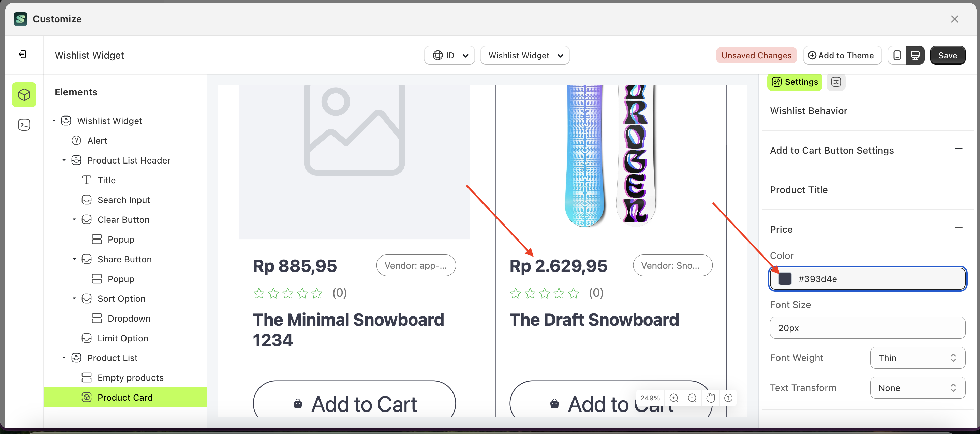Image resolution: width=980 pixels, height=434 pixels.
Task: Click the Add to Theme button
Action: coord(842,56)
